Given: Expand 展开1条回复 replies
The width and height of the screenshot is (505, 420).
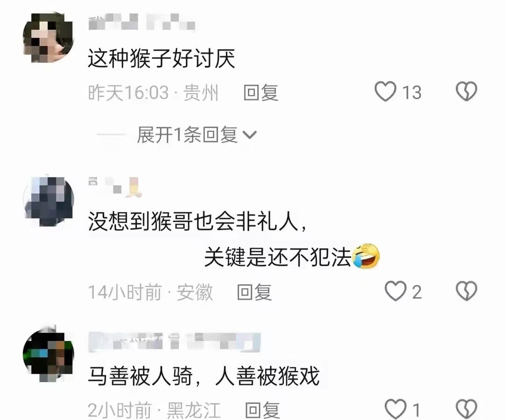Looking at the screenshot, I should point(196,135).
